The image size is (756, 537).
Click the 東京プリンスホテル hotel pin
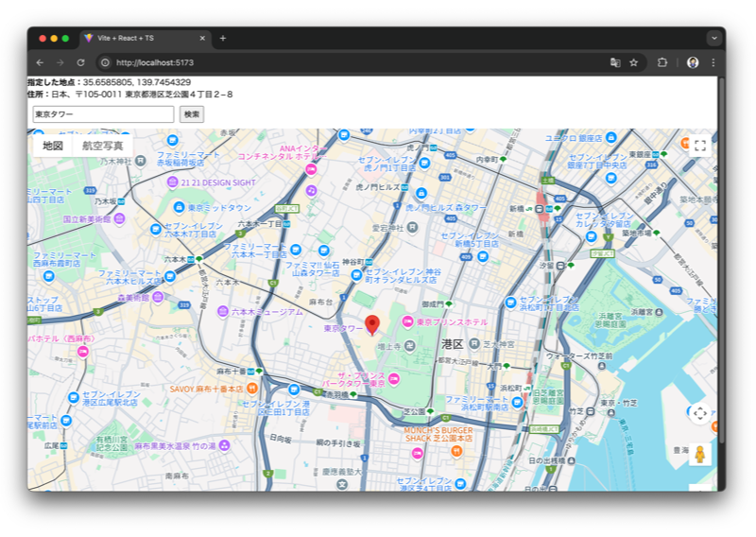point(408,322)
